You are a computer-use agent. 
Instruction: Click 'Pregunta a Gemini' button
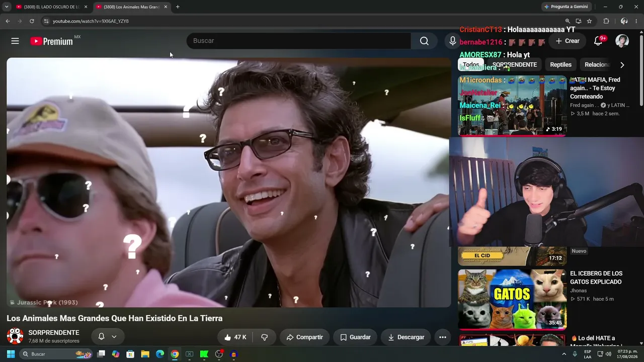[566, 7]
